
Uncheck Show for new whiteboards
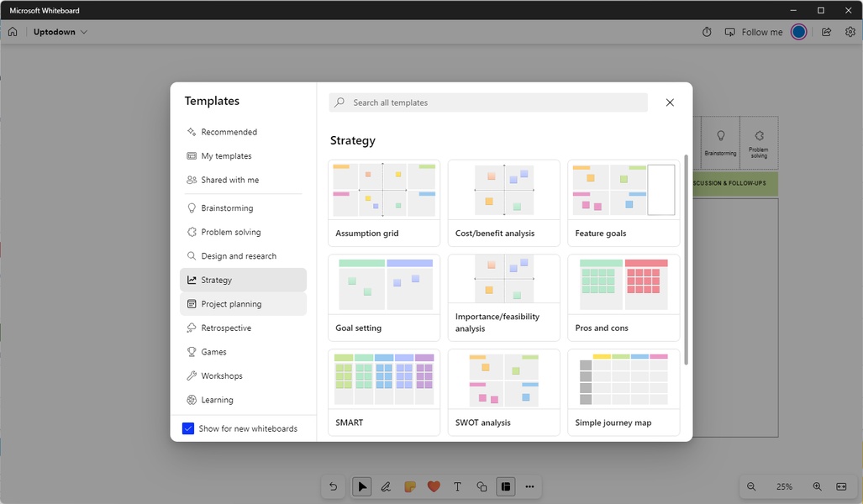(x=188, y=428)
